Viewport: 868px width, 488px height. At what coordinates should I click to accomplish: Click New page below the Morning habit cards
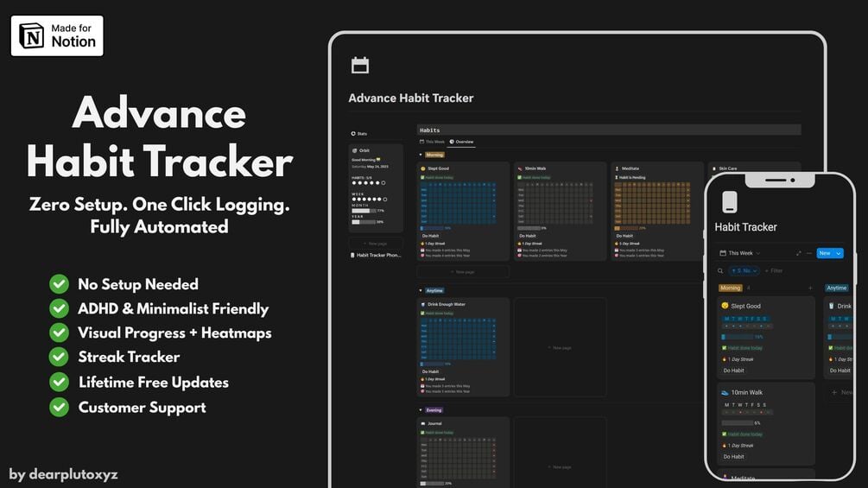pos(463,272)
